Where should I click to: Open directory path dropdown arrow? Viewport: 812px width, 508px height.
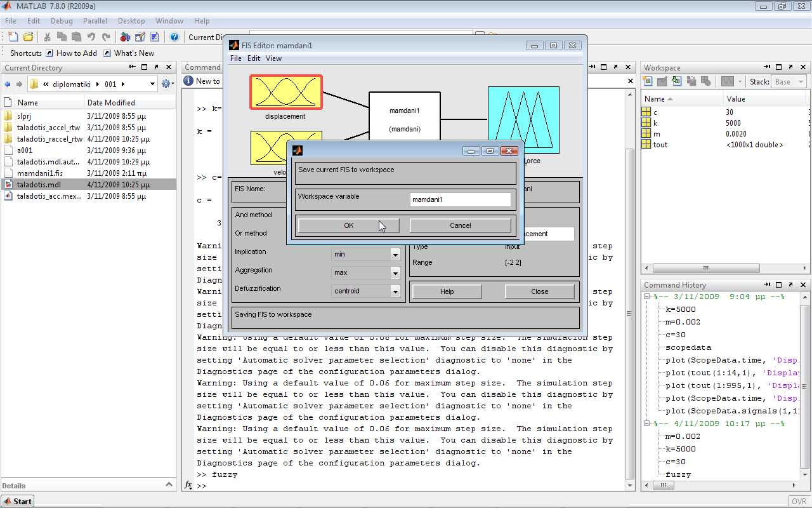pyautogui.click(x=152, y=84)
